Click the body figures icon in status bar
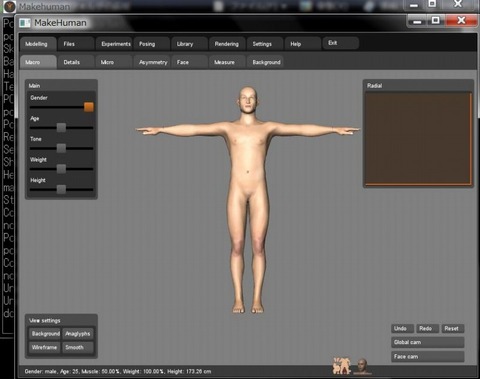480x379 pixels. [x=342, y=366]
